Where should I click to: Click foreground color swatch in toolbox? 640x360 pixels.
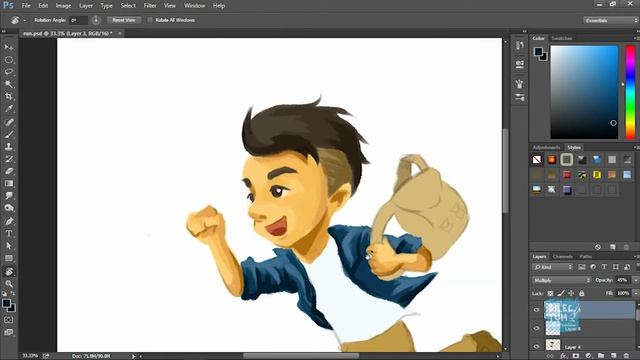[6, 303]
